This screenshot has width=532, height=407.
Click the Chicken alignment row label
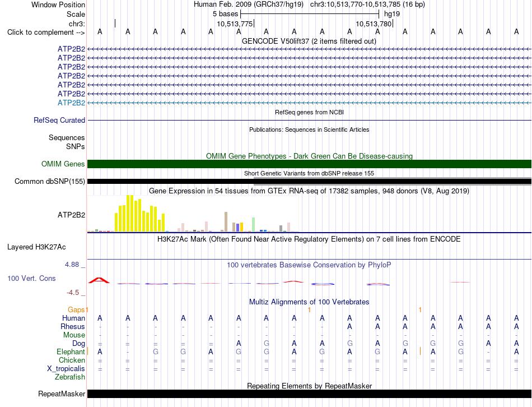[x=72, y=360]
